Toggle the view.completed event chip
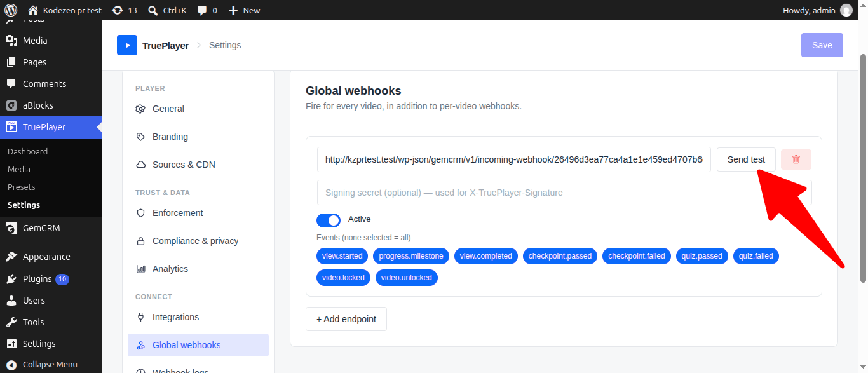Image resolution: width=868 pixels, height=373 pixels. [486, 256]
